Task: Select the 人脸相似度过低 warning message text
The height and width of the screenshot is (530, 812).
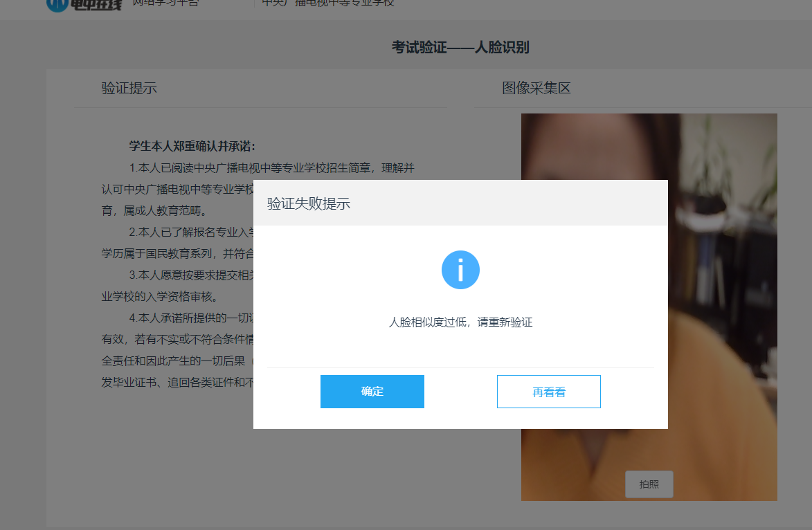Action: click(x=460, y=322)
